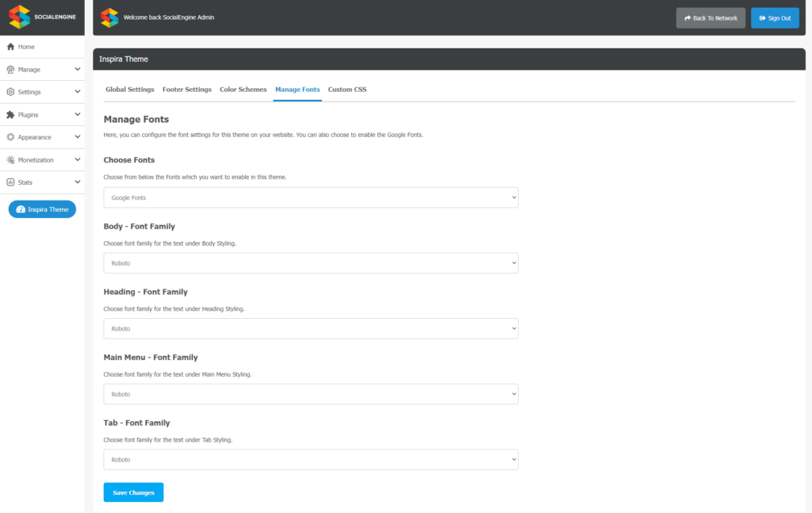
Task: Switch to the Color Schemes tab
Action: [243, 90]
